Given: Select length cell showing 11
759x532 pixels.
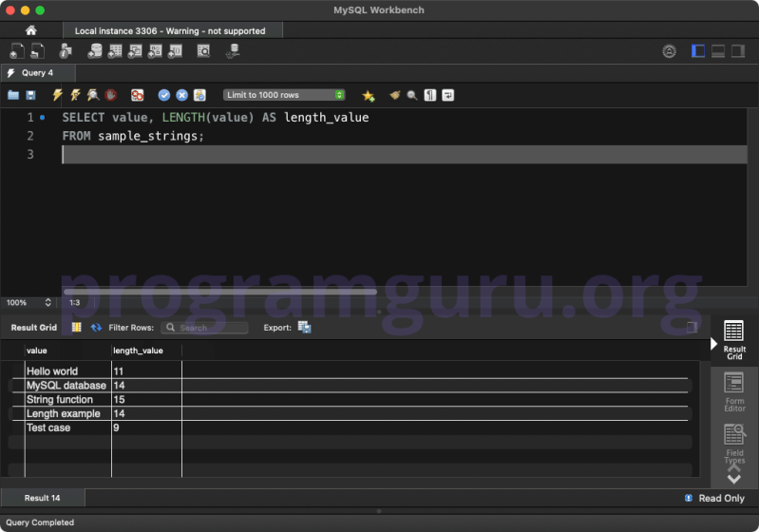Looking at the screenshot, I should tap(146, 371).
